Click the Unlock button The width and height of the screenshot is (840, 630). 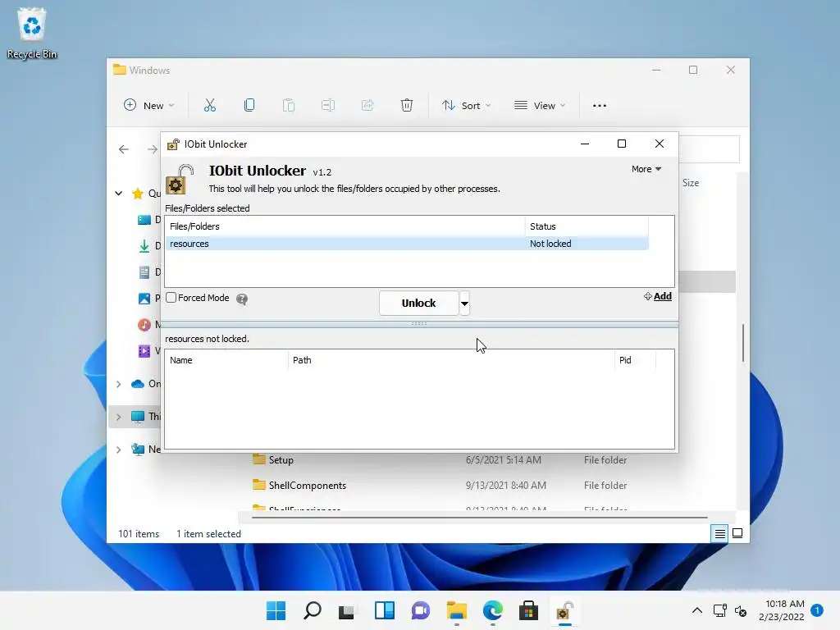(419, 304)
